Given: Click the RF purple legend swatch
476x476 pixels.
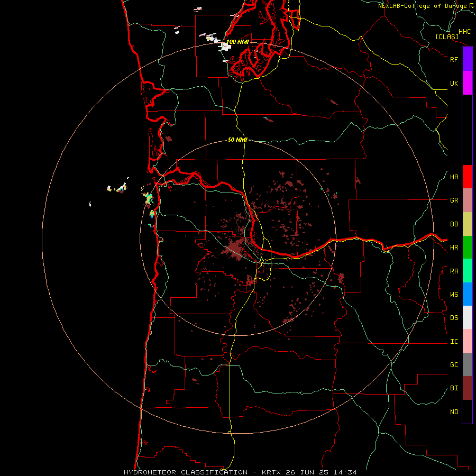Looking at the screenshot, I should click(x=467, y=59).
